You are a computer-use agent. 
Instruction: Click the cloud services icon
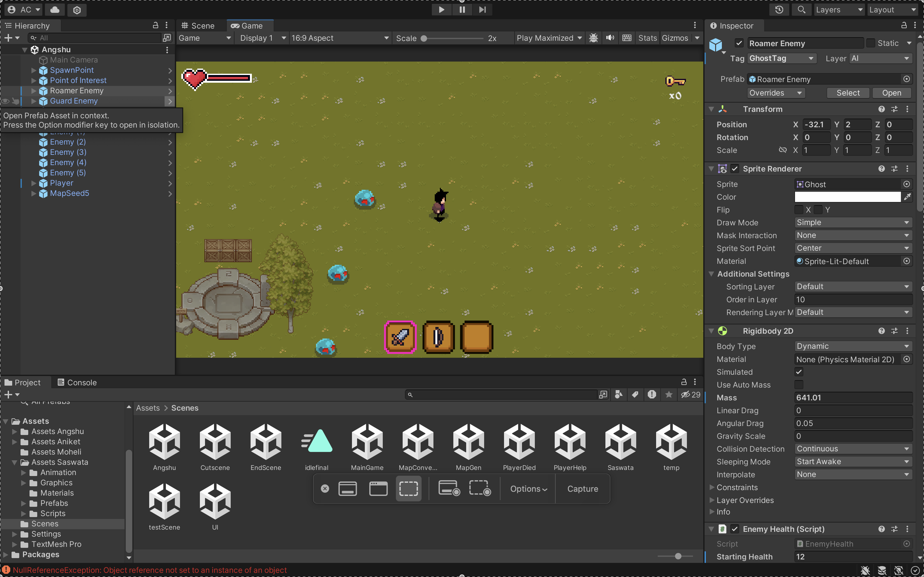(55, 10)
